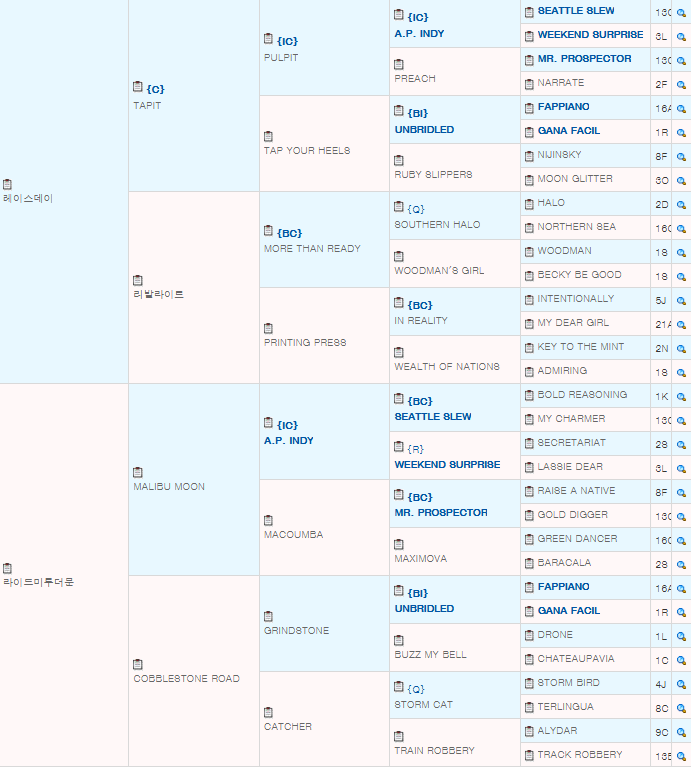The width and height of the screenshot is (691, 767).
Task: Open A.P. INDY link under MALIBU MOON
Action: pos(289,441)
